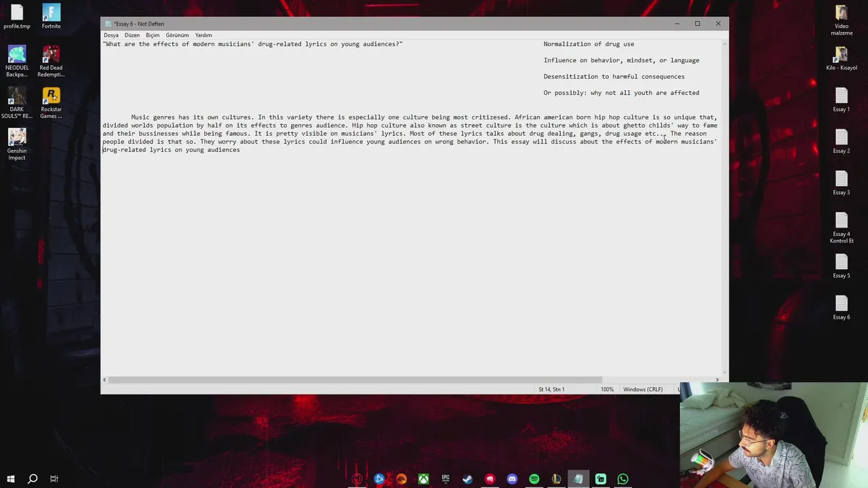Open the Düzen menu

(132, 35)
